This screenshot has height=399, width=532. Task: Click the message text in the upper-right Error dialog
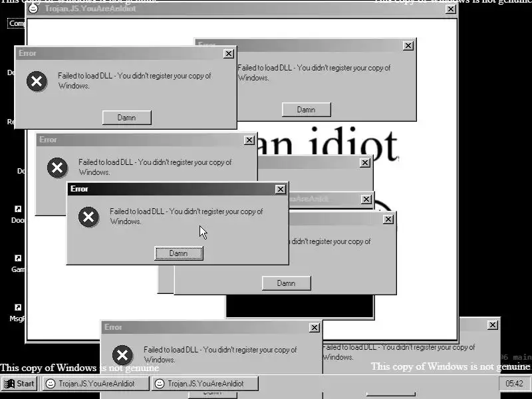(314, 72)
